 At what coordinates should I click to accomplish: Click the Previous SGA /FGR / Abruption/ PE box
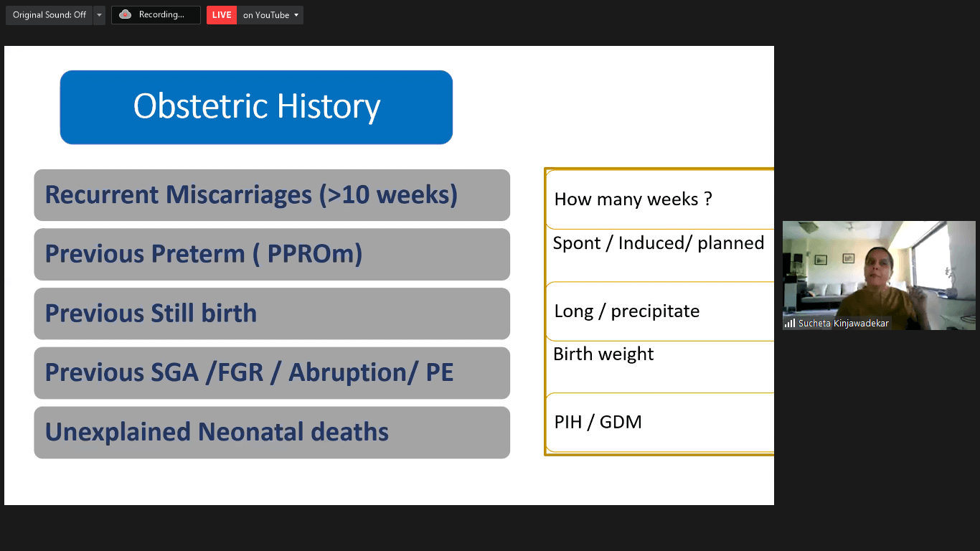272,373
